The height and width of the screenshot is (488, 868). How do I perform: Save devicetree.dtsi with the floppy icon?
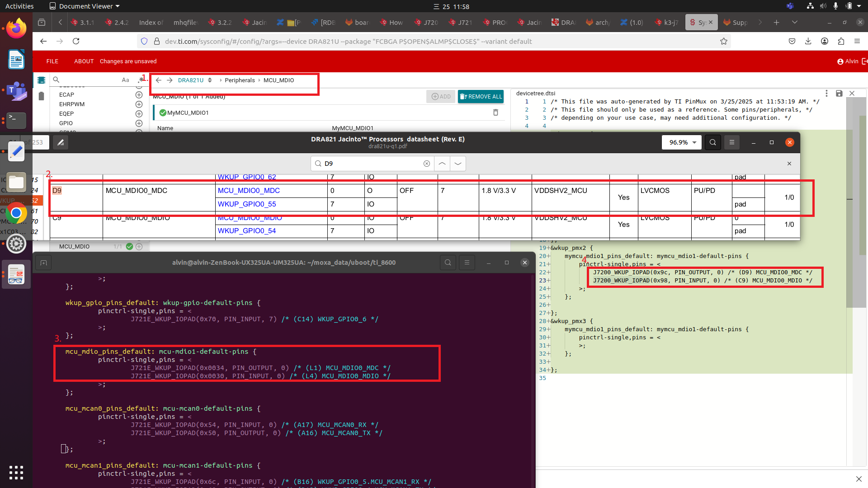click(839, 93)
